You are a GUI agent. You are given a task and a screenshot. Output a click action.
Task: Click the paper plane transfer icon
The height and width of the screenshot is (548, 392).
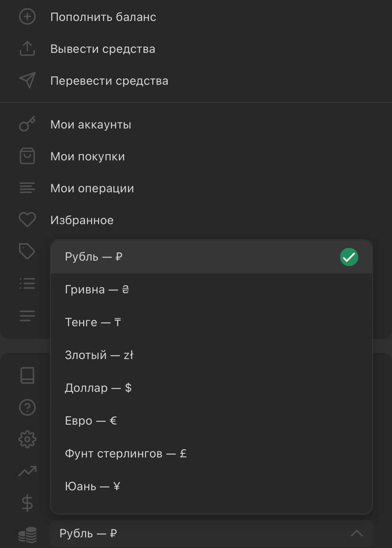coord(27,80)
